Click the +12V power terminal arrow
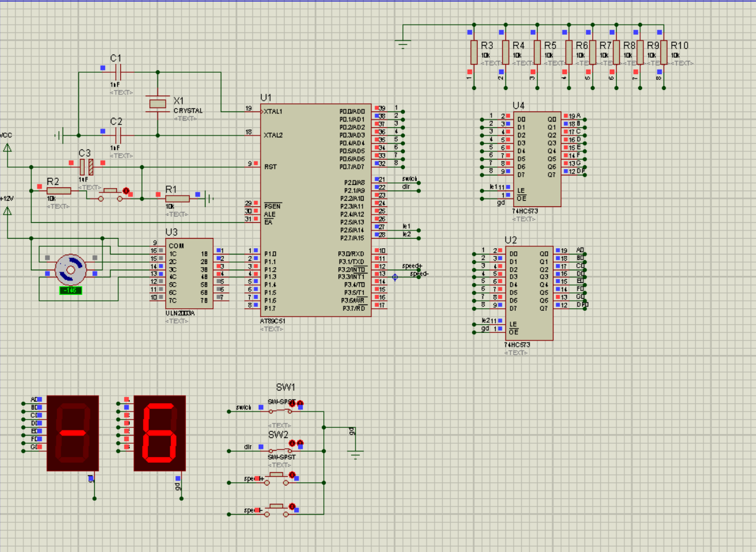Image resolution: width=756 pixels, height=552 pixels. coord(8,210)
